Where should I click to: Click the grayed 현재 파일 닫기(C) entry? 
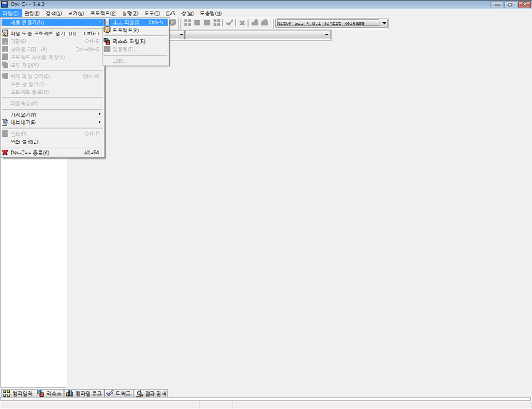[52, 76]
